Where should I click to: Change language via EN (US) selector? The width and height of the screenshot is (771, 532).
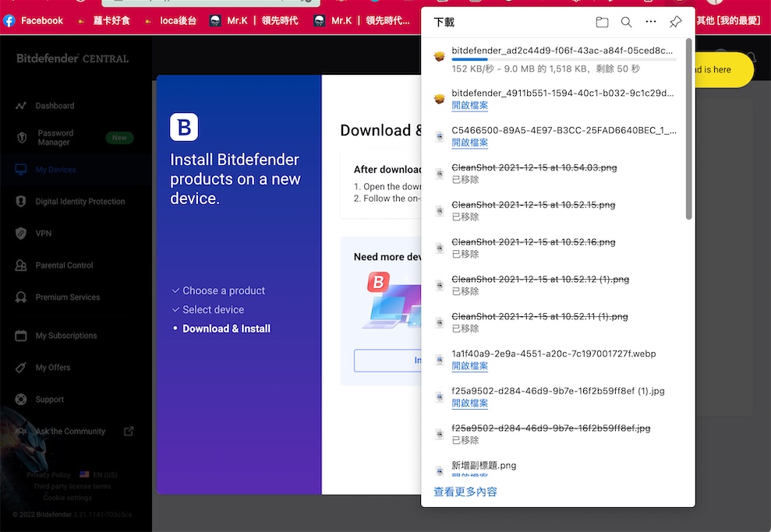99,475
